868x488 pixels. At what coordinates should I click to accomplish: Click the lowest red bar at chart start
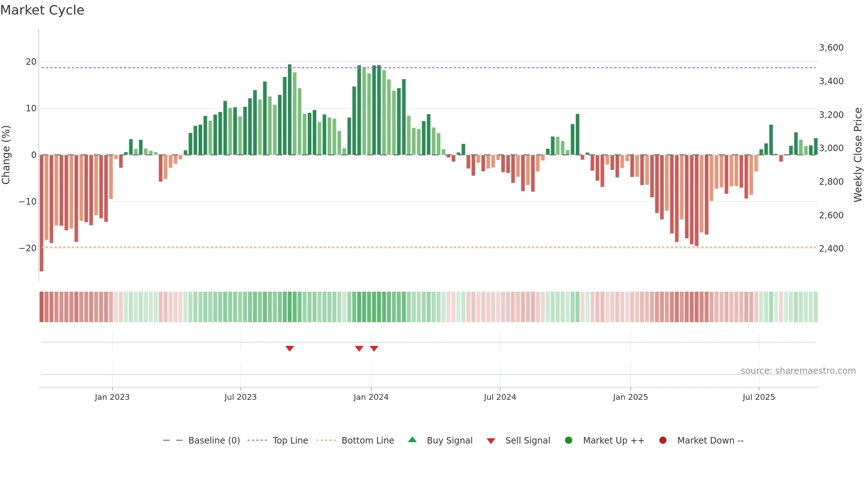(42, 213)
